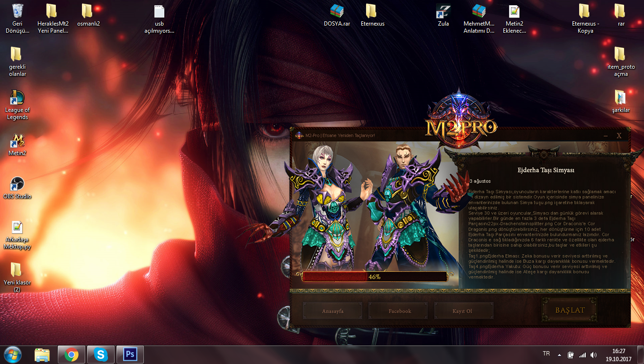Click the Ejderha Taşı Simyası news heading
Viewport: 644px width, 364px height.
[x=546, y=170]
